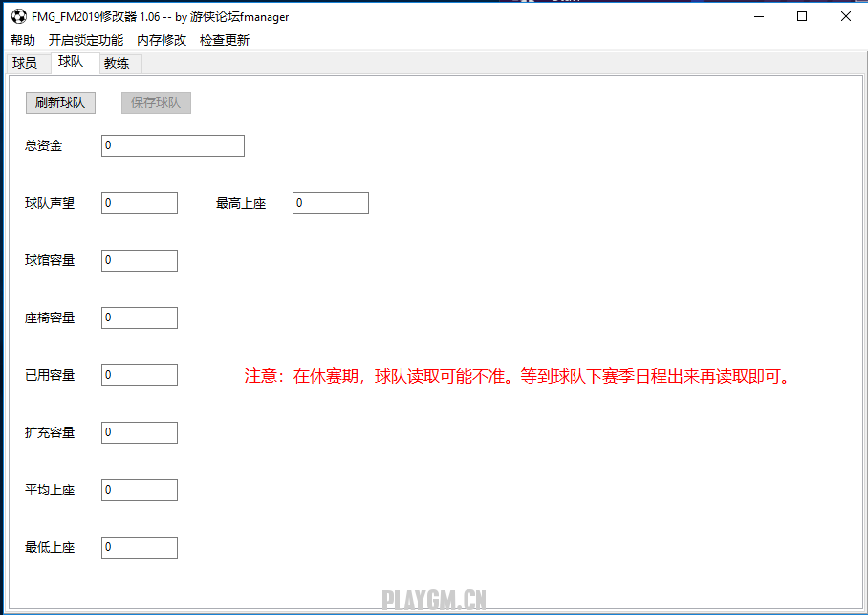Maximize the FMG_FM2019 window
Screen dimensions: 868x615
pyautogui.click(x=802, y=16)
